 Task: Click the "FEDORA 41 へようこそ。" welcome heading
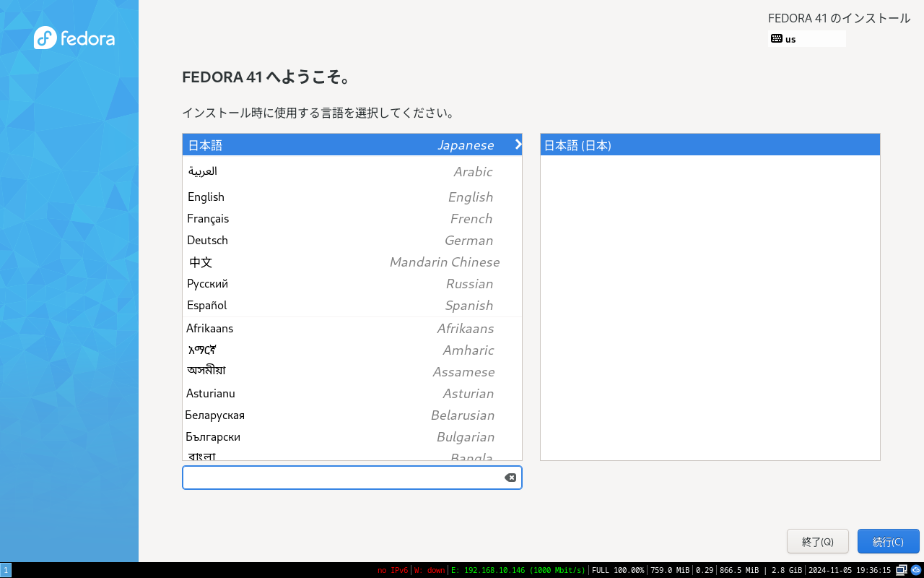coord(266,77)
